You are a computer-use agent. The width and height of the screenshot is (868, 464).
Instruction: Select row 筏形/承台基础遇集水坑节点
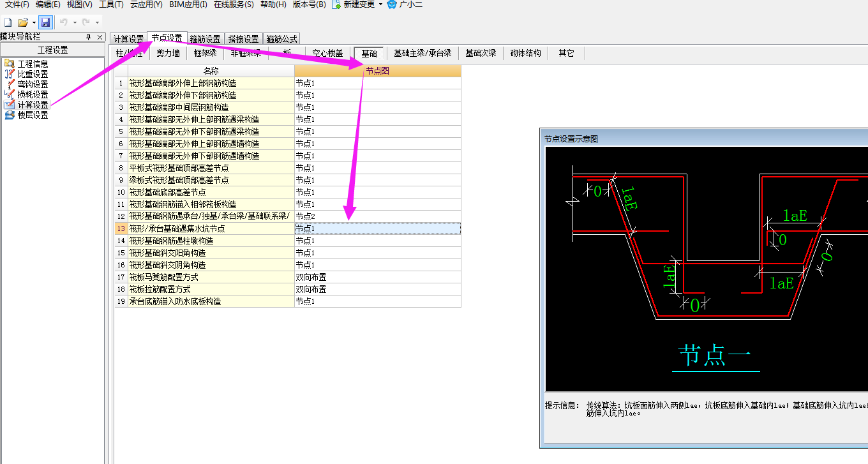click(211, 228)
